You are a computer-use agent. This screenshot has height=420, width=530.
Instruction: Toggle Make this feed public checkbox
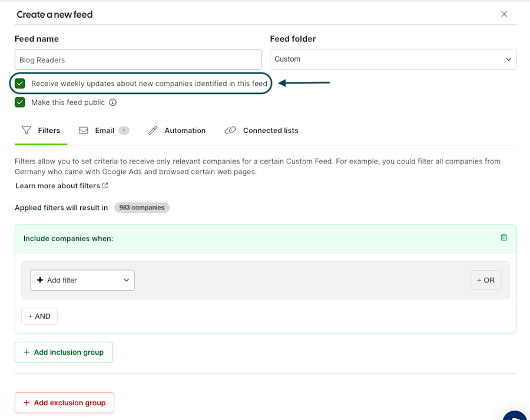point(20,102)
